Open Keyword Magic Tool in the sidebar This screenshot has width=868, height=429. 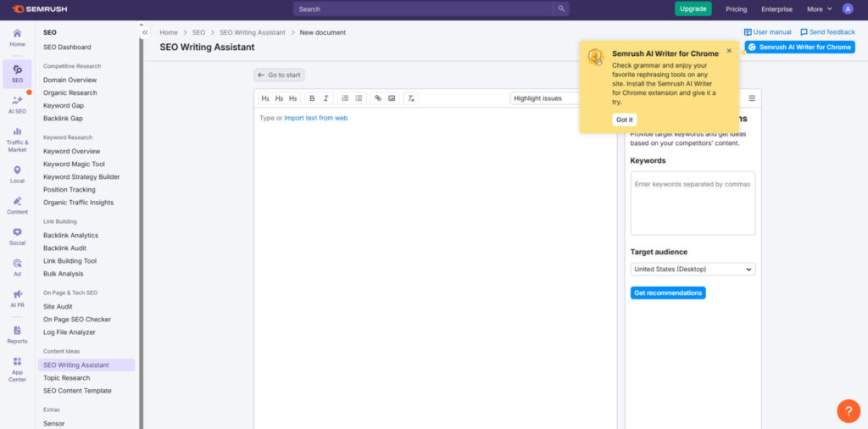pos(74,164)
